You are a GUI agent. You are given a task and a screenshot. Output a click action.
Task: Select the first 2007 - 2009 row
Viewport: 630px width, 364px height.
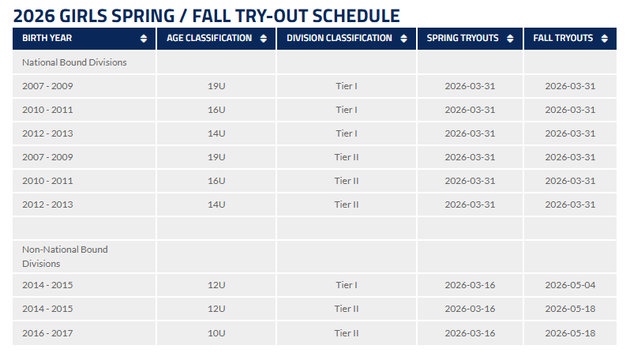[47, 86]
